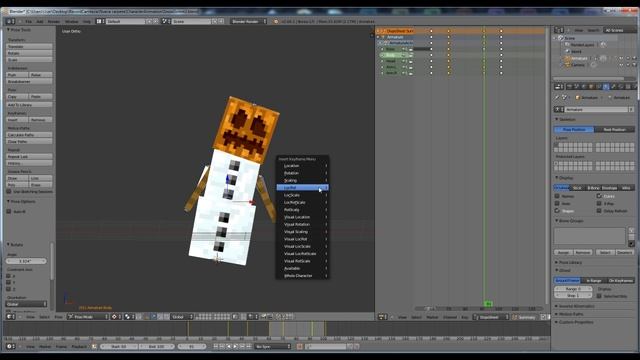
Task: Hide Armature using outliner eye icon
Action: pyautogui.click(x=621, y=58)
